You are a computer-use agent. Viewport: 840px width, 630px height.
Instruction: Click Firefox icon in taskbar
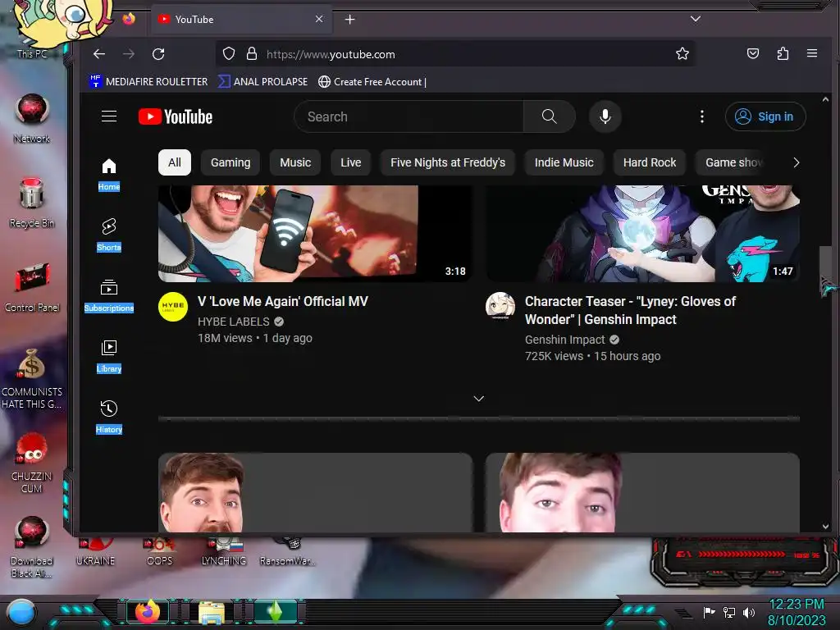pos(148,612)
